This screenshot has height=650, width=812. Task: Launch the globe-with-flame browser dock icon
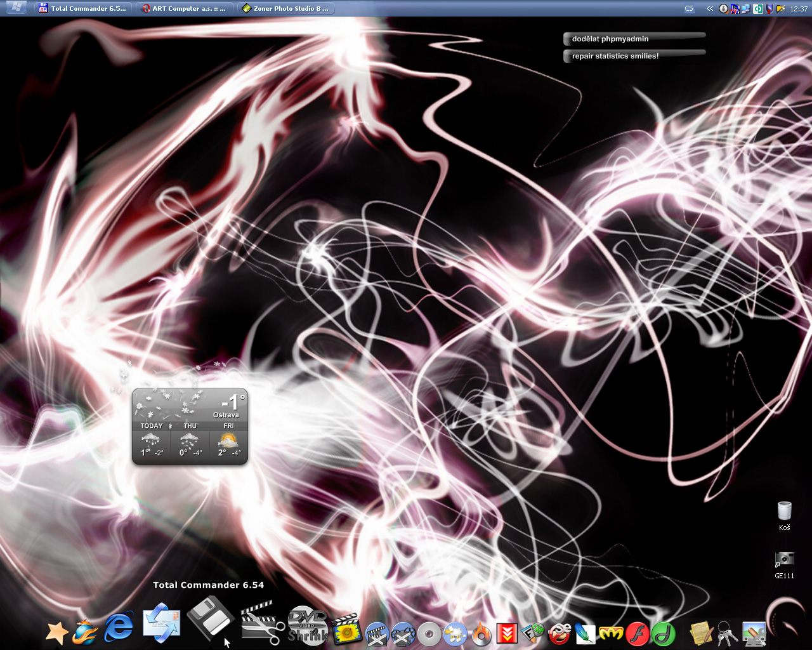click(x=85, y=633)
